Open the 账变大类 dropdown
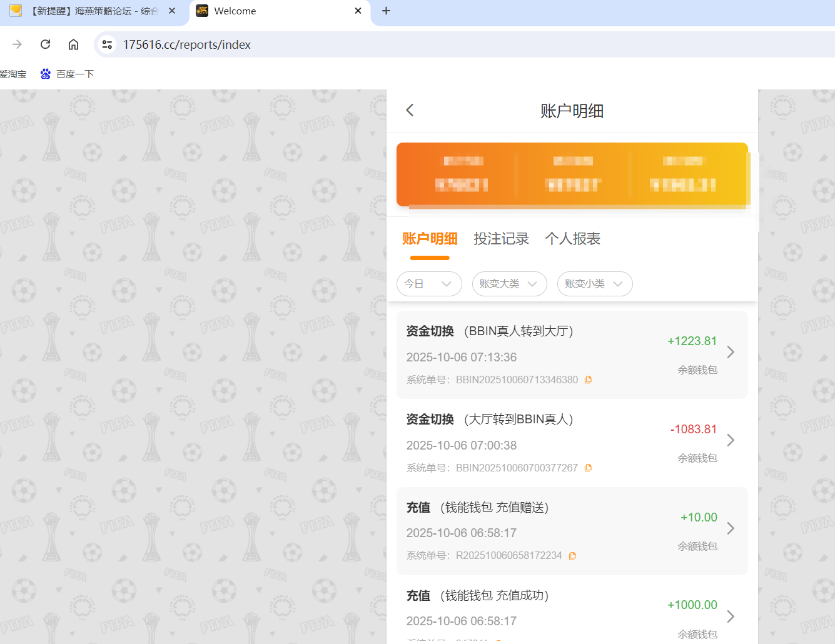Screen dimensions: 835x644 click(x=509, y=284)
